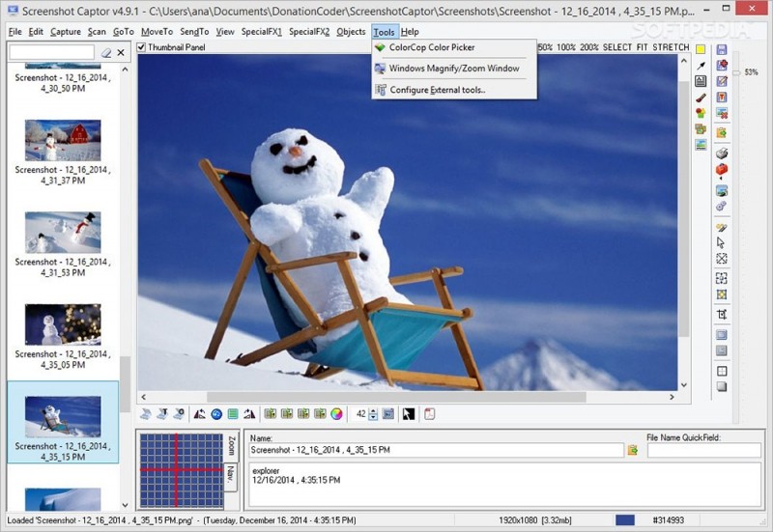Click the image horizontal scrollbar right arrow
Screen dimensions: 773x532
[672, 397]
